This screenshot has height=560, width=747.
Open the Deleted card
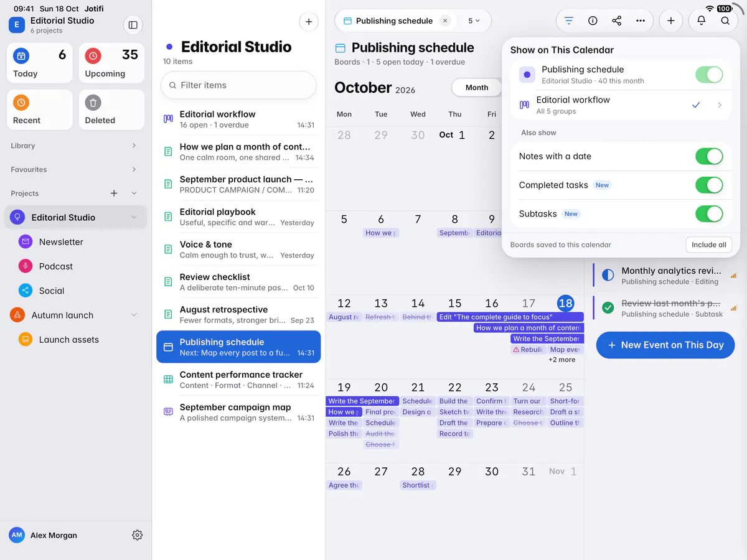[112, 110]
